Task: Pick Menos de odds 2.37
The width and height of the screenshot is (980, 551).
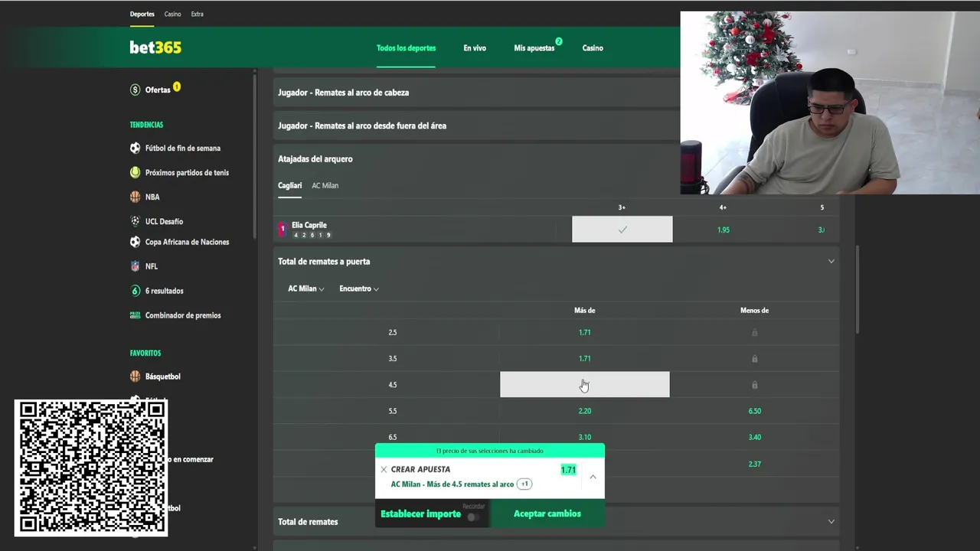Action: pyautogui.click(x=754, y=464)
